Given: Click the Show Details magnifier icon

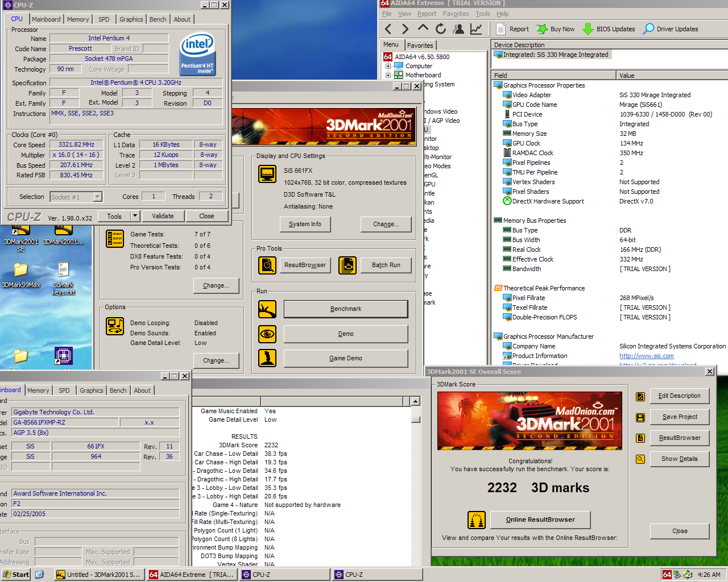Looking at the screenshot, I should (640, 459).
